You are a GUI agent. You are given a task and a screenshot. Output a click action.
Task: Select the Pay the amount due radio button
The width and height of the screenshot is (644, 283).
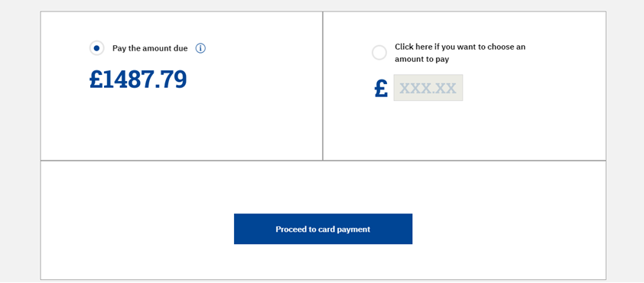coord(96,48)
